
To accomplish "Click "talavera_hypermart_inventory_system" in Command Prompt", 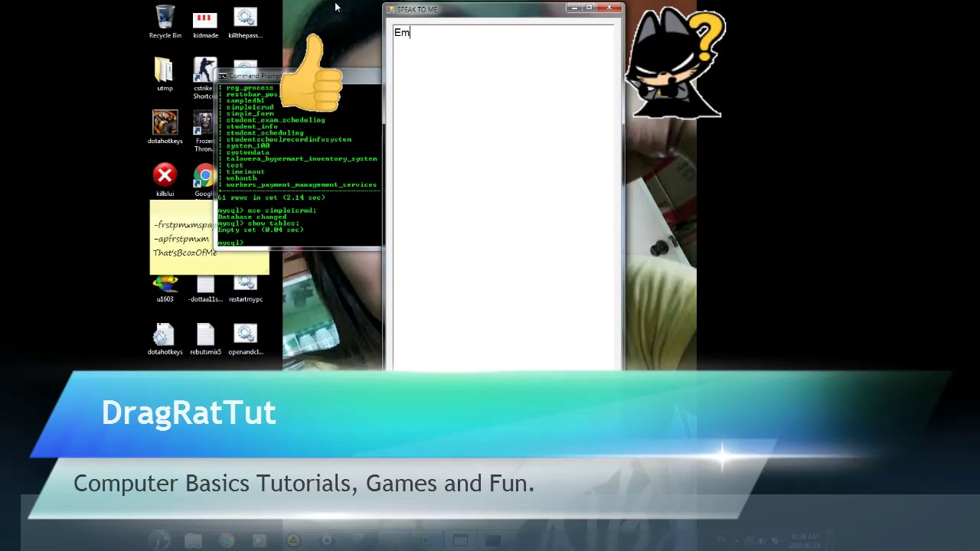I will coord(302,158).
